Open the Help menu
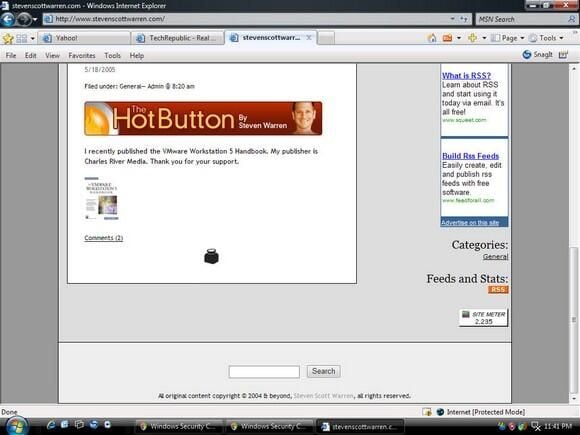 (x=136, y=55)
